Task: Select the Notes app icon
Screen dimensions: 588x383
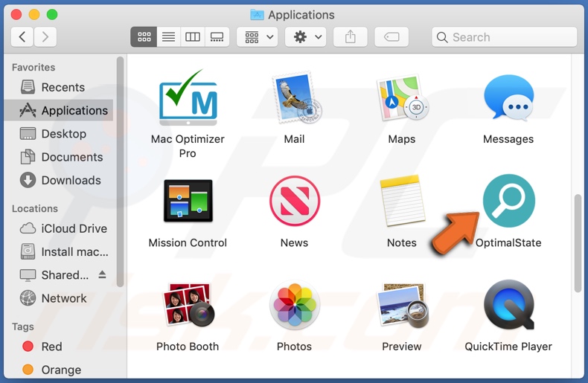Action: tap(402, 201)
